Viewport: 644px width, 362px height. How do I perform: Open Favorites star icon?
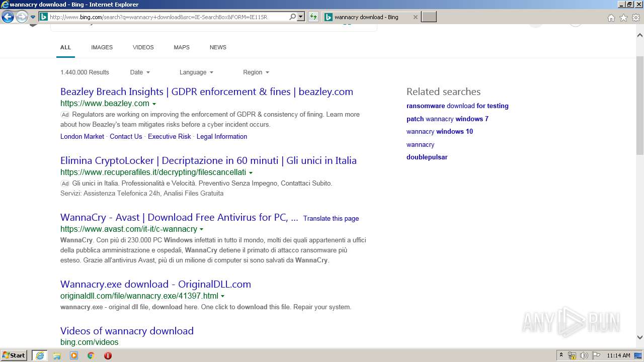(623, 18)
